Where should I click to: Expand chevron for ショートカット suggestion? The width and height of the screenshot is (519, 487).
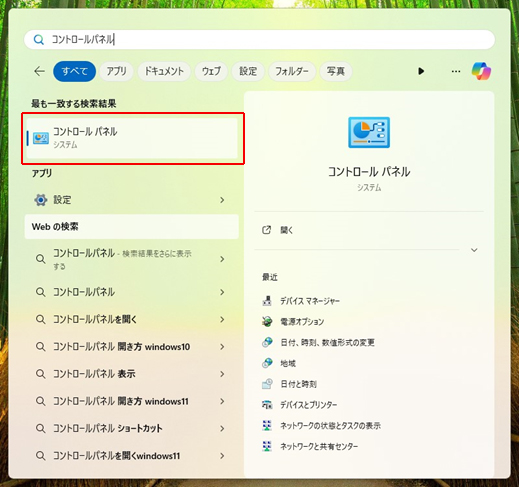222,428
